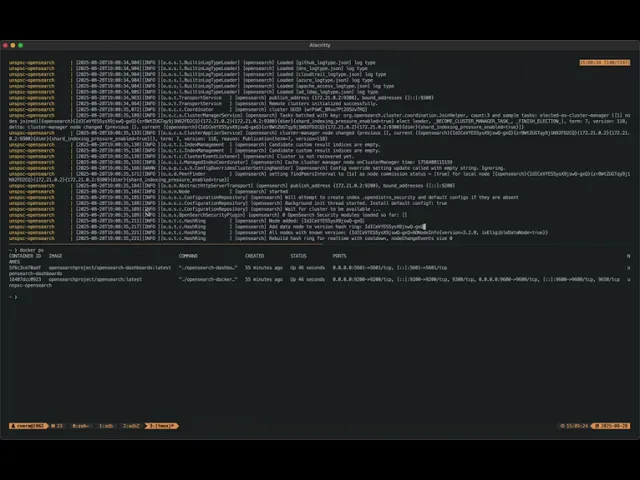Click the 'CONTAINER ID' column header

(x=25, y=256)
